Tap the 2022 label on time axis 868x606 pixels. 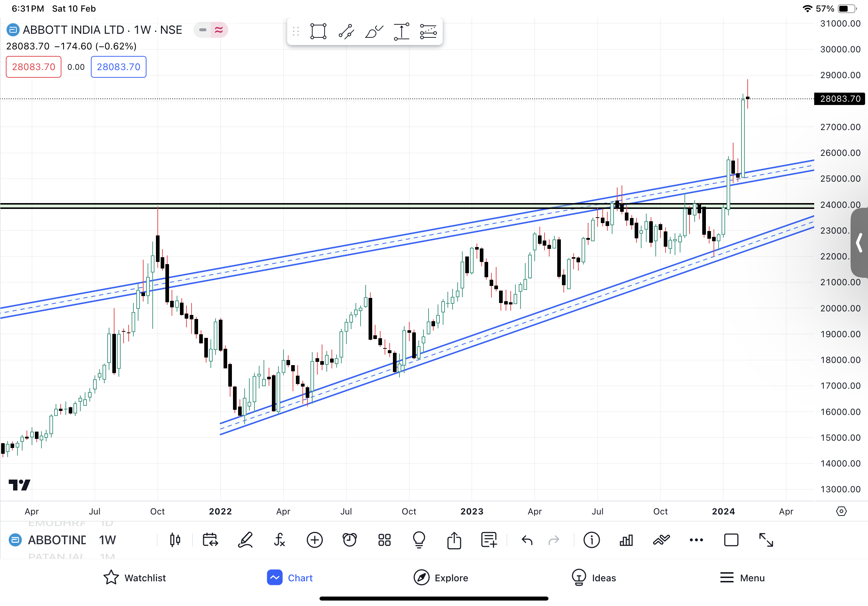220,512
